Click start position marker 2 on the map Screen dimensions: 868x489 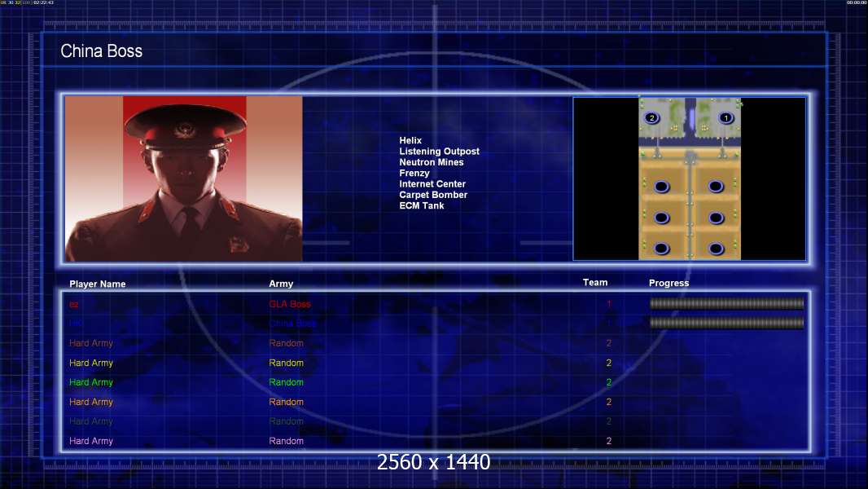pyautogui.click(x=652, y=118)
